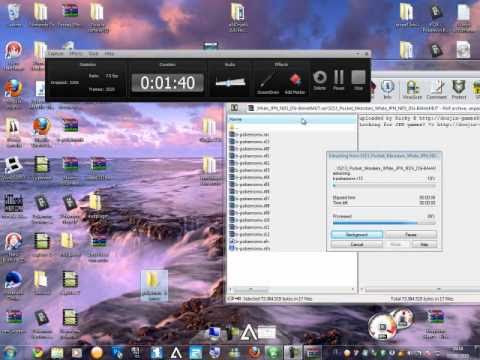Screen dimensions: 480x360
Task: Click the Recycle Bin desktop icon
Action: click(x=14, y=14)
